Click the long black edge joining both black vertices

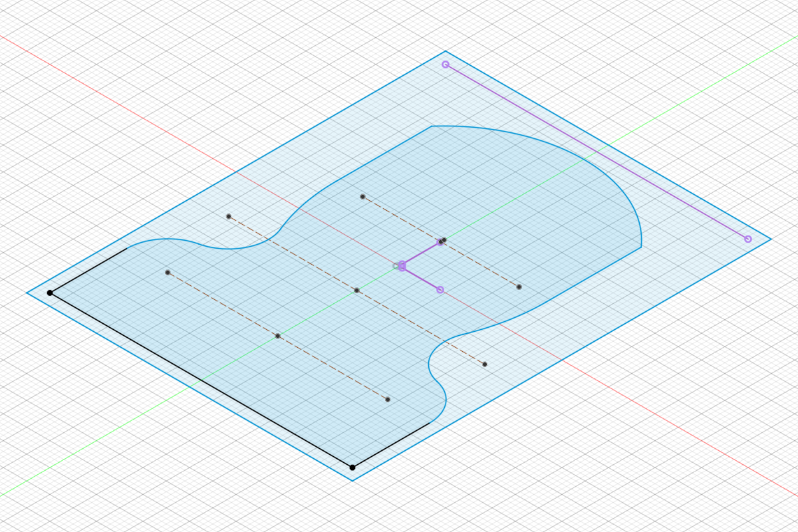coord(201,380)
